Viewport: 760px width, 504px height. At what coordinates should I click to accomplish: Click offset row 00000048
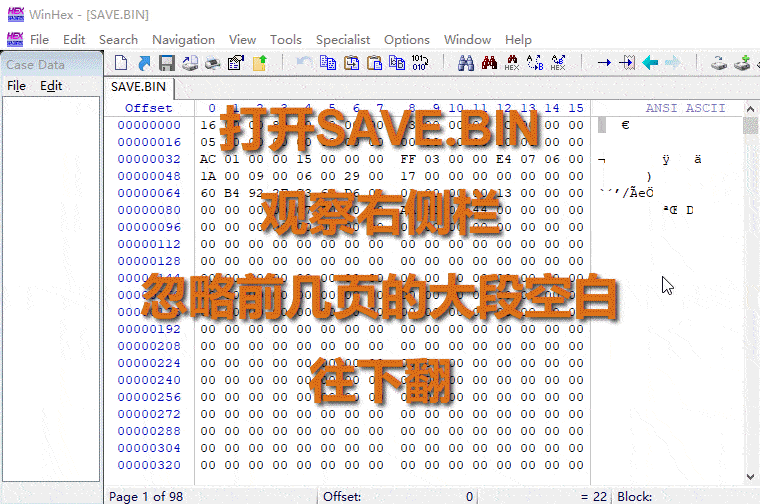(149, 176)
